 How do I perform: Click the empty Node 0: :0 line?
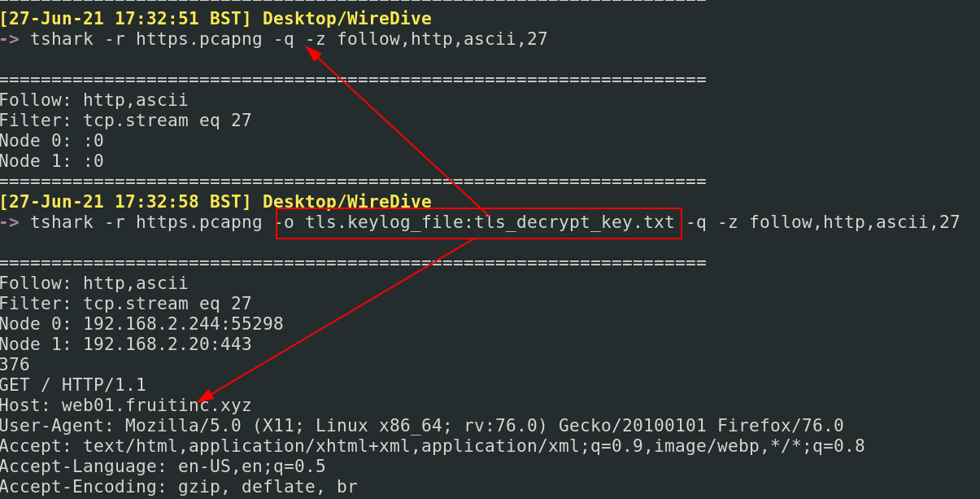click(52, 141)
